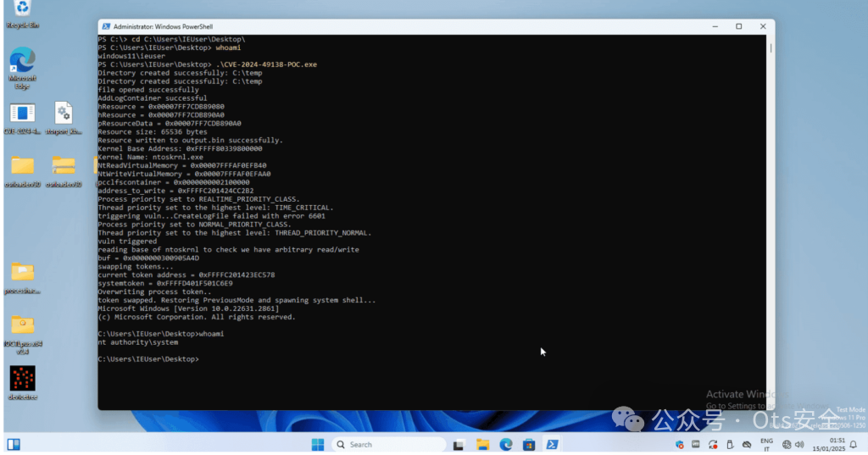Switch the ENG IT input language
The height and width of the screenshot is (455, 868).
(766, 445)
